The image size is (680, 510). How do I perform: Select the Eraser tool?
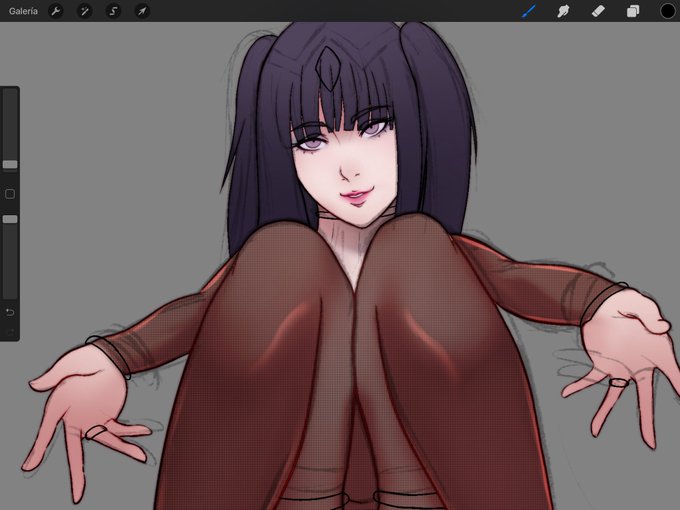pos(598,11)
